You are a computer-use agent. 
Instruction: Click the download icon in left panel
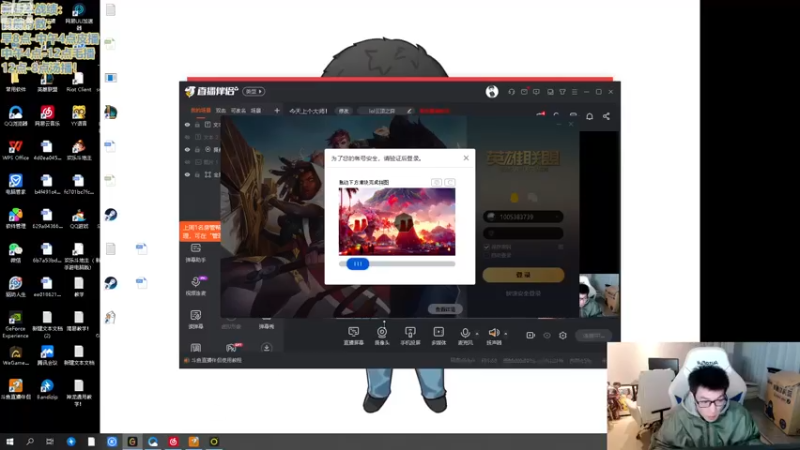tap(266, 347)
